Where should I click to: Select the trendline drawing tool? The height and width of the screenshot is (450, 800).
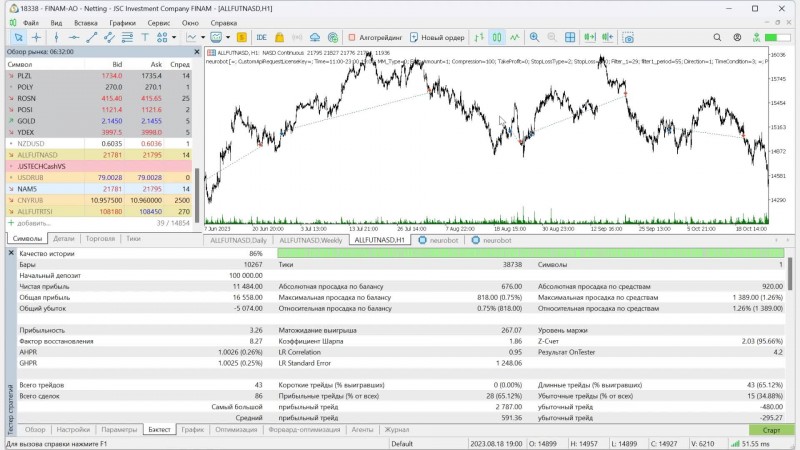click(92, 37)
